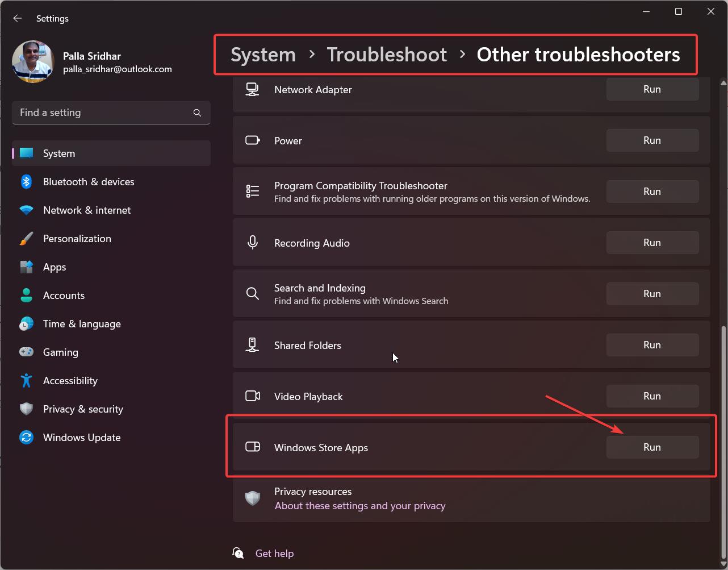This screenshot has width=728, height=570.
Task: Click the Palla Sridhar account name
Action: pos(92,56)
